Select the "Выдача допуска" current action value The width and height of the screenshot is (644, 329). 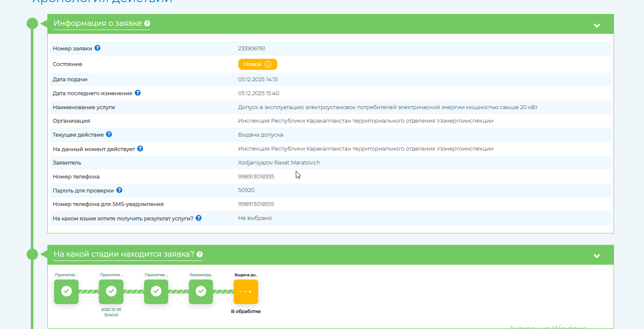(x=261, y=135)
